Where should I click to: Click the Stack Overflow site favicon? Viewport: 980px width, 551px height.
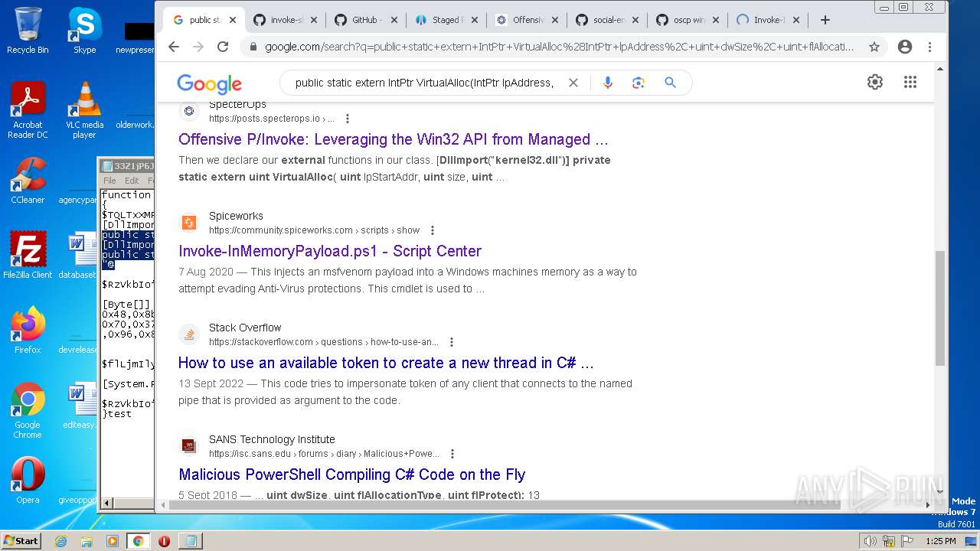(189, 334)
